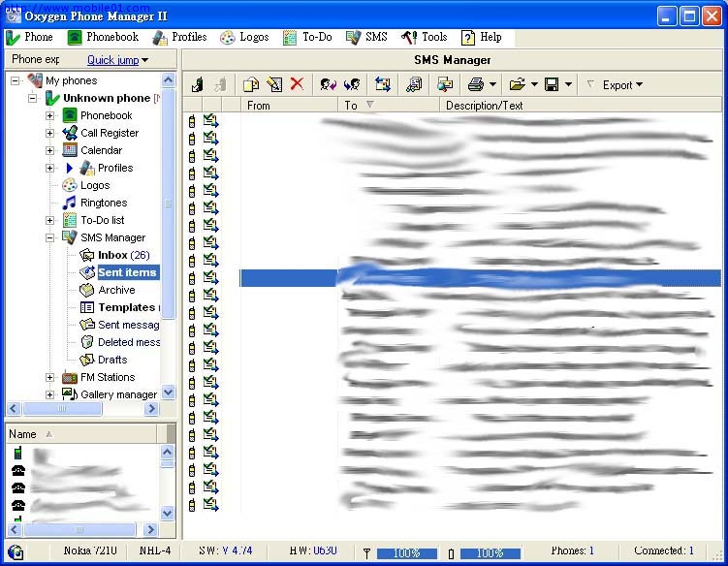This screenshot has height=566, width=728.
Task: Open the To-Do menu
Action: 307,37
